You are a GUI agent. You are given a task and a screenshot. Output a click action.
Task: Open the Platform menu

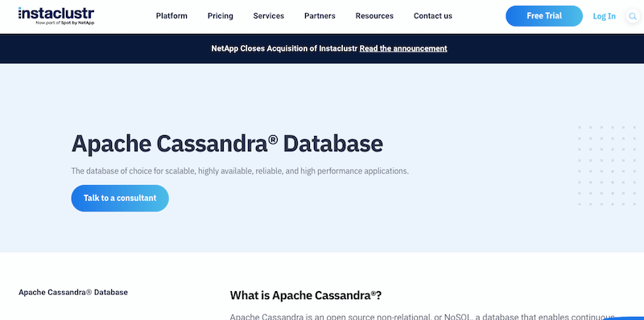tap(171, 16)
